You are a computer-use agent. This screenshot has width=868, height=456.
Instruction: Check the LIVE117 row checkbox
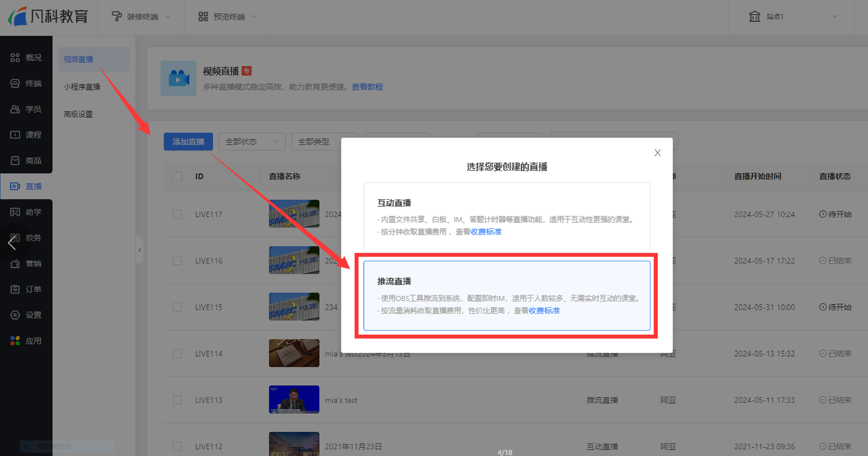click(x=177, y=214)
